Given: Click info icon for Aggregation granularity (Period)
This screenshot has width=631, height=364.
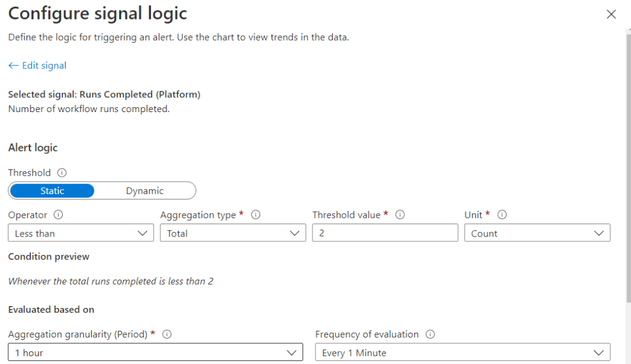Looking at the screenshot, I should (166, 334).
